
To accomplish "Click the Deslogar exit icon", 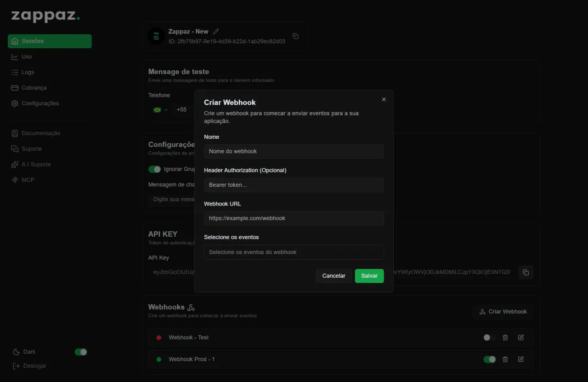I will click(16, 366).
